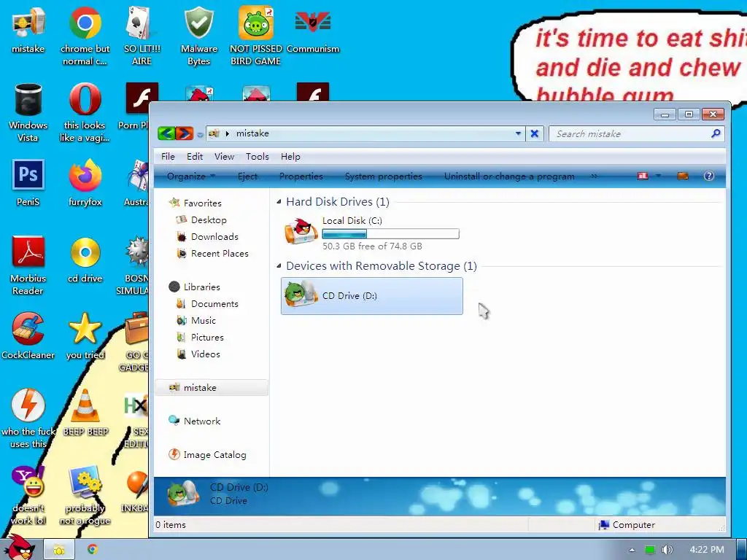
Task: Open the Help menu
Action: tap(290, 157)
